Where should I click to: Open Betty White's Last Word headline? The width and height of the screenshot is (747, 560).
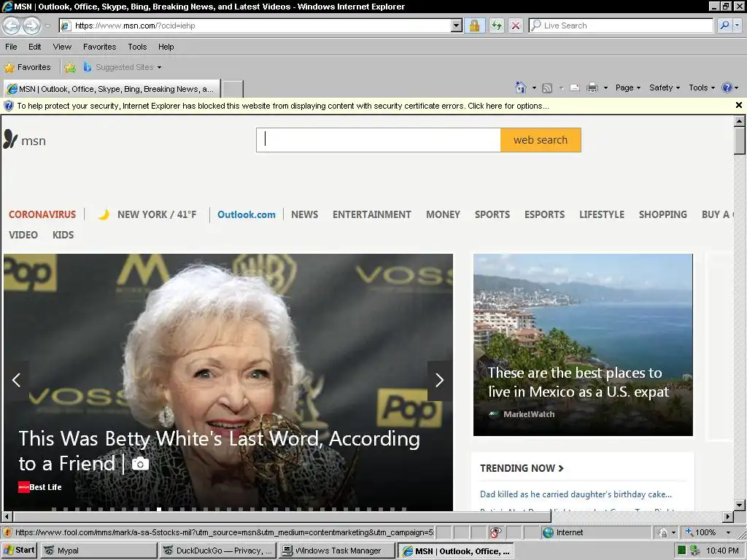219,451
